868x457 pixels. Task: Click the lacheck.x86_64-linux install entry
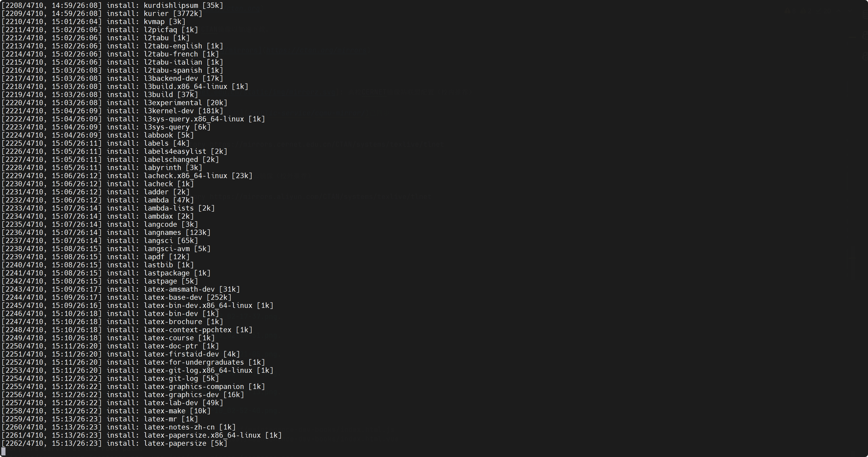pyautogui.click(x=185, y=176)
